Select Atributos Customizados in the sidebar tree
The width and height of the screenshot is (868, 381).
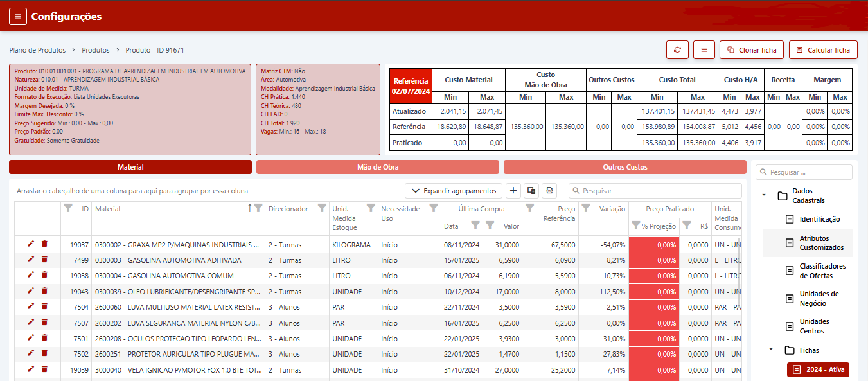[x=821, y=243]
